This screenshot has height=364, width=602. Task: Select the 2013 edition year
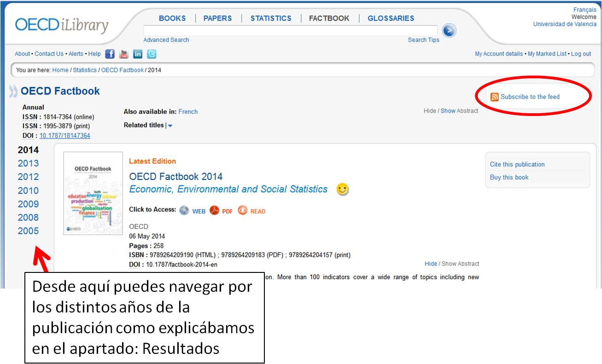[x=29, y=163]
